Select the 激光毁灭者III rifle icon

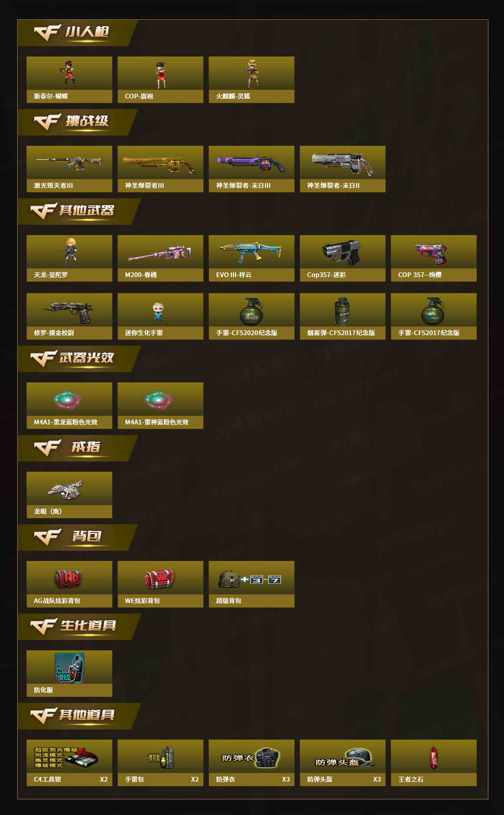[69, 169]
